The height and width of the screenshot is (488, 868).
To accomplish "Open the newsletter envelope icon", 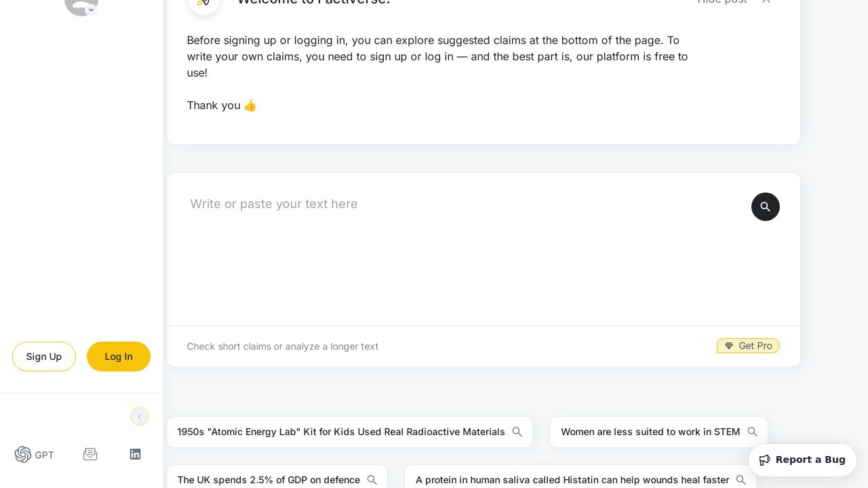I will pyautogui.click(x=90, y=454).
